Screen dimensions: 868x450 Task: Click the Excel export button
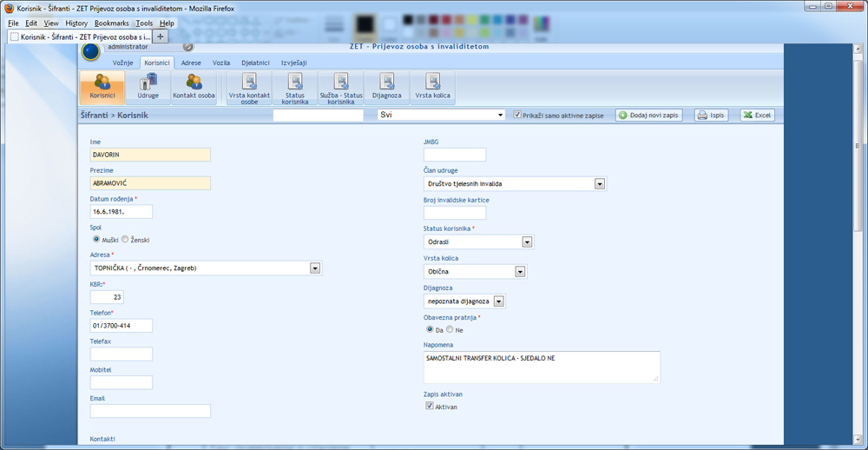click(757, 116)
